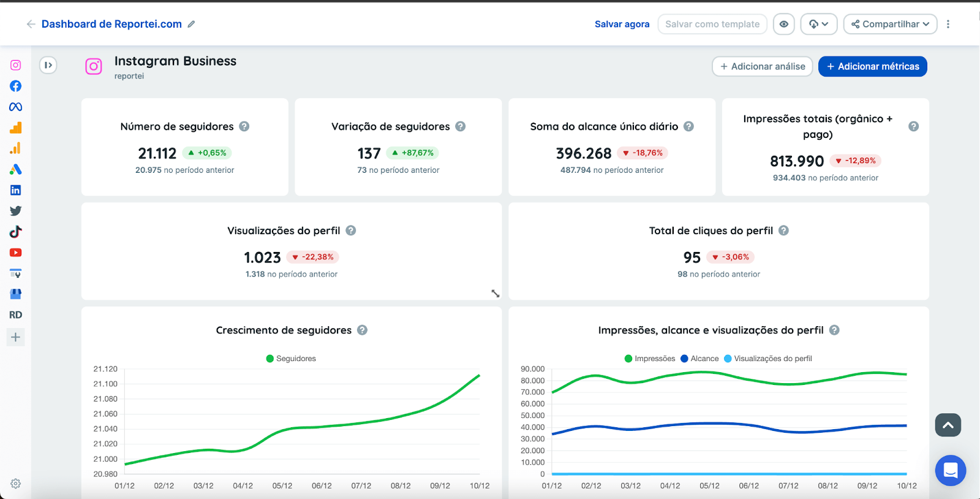The height and width of the screenshot is (499, 980).
Task: Open the Compartilhar dropdown
Action: [x=891, y=24]
